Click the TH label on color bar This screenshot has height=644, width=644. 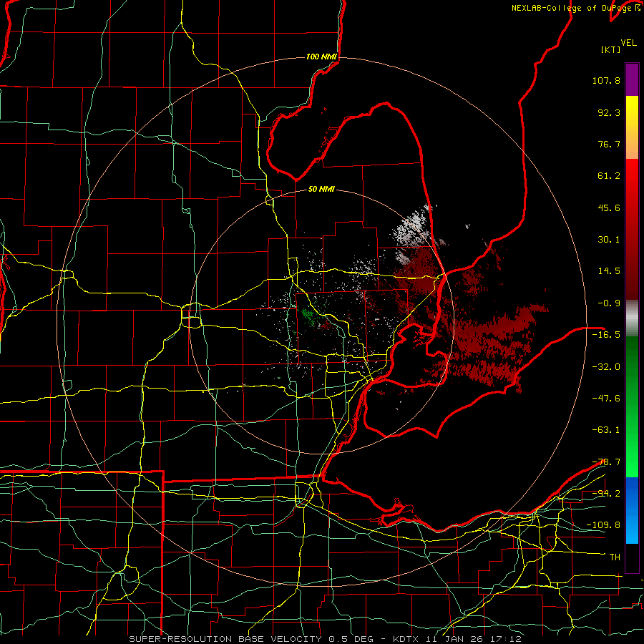pos(615,557)
